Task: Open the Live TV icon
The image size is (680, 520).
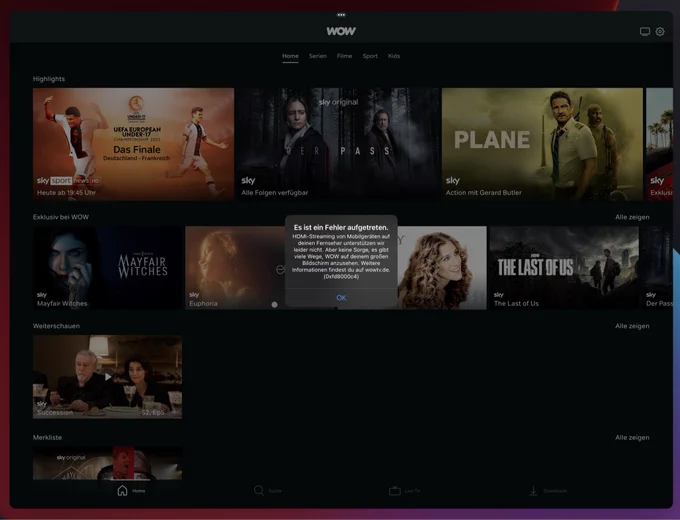Action: pos(395,491)
